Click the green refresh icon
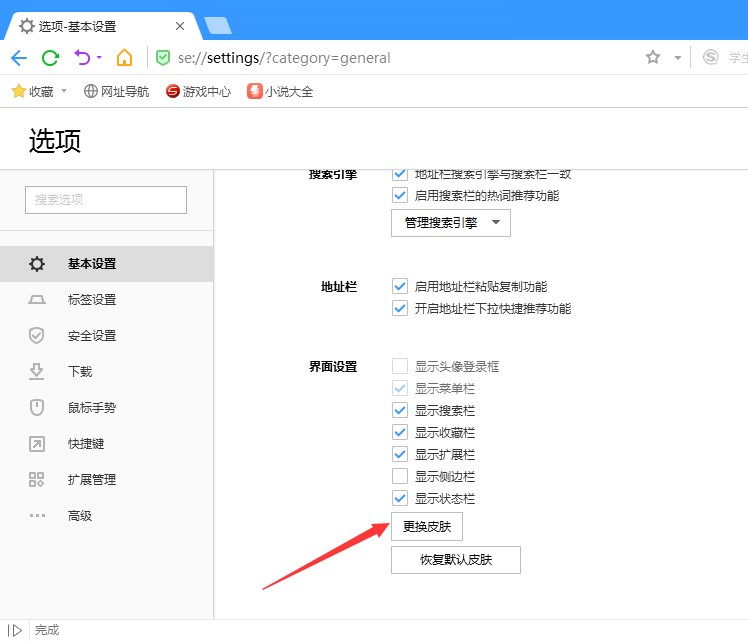748x641 pixels. [x=50, y=57]
